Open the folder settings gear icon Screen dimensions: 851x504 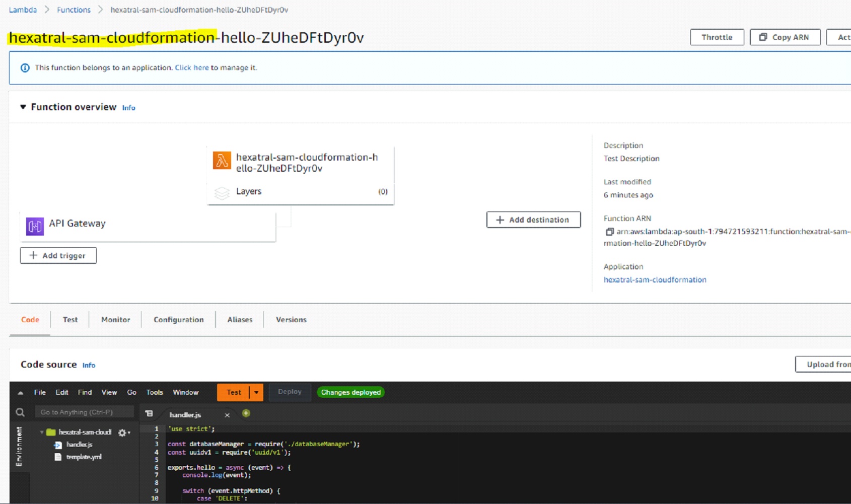[122, 433]
